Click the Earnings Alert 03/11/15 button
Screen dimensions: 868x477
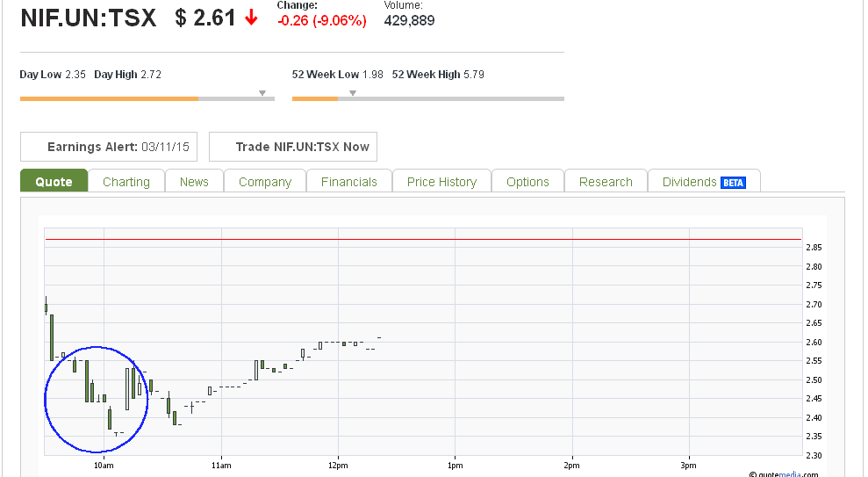[109, 147]
